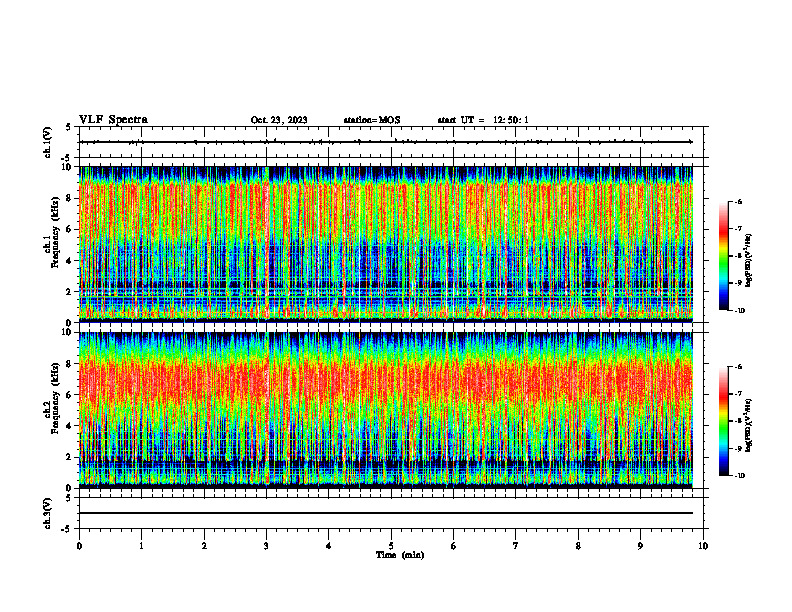Click the "10" tick on the time axis

703,546
